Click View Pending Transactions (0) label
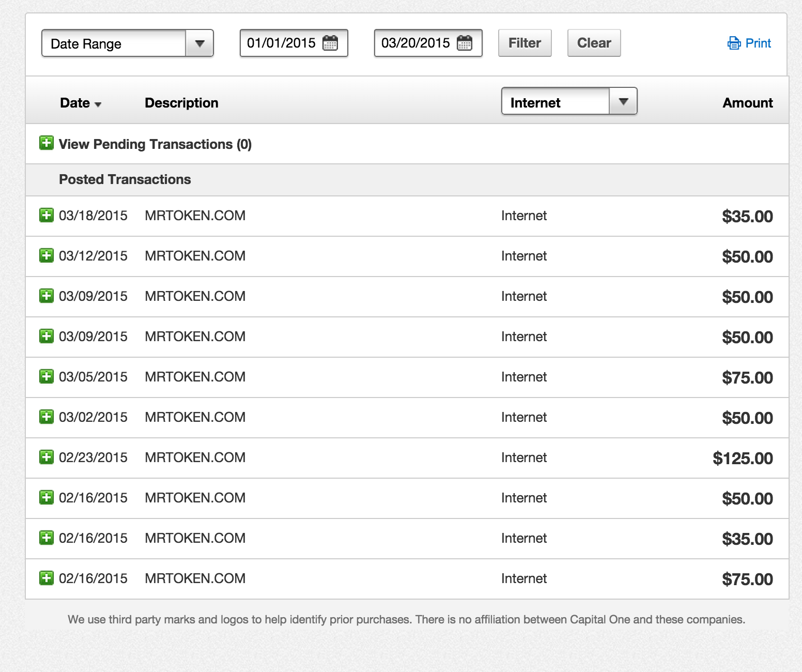The height and width of the screenshot is (672, 802). pyautogui.click(x=155, y=144)
